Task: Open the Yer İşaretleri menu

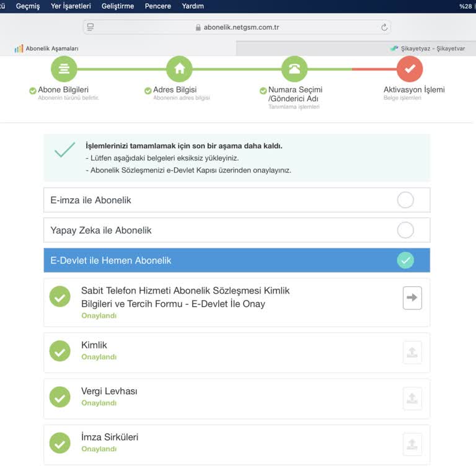Action: point(71,6)
